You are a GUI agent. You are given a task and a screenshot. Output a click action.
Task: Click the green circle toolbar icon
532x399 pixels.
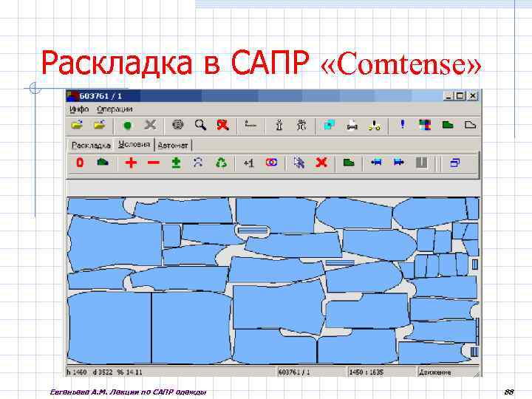pos(127,126)
